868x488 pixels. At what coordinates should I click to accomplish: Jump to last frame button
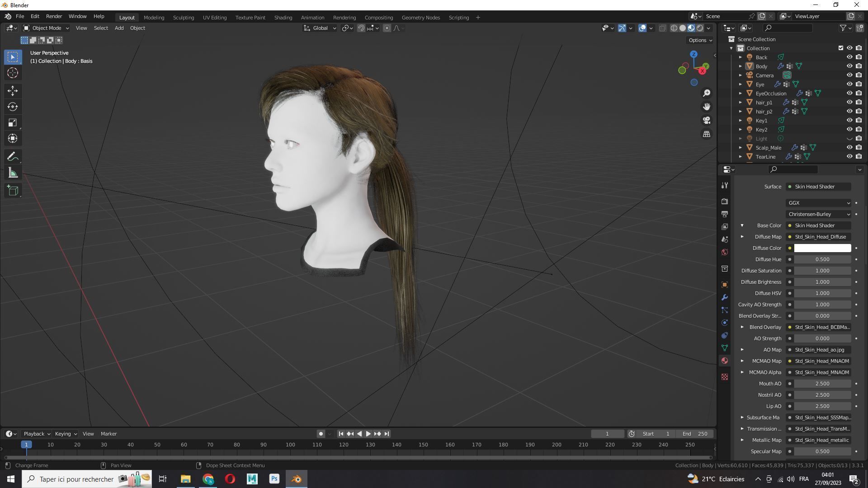coord(387,434)
